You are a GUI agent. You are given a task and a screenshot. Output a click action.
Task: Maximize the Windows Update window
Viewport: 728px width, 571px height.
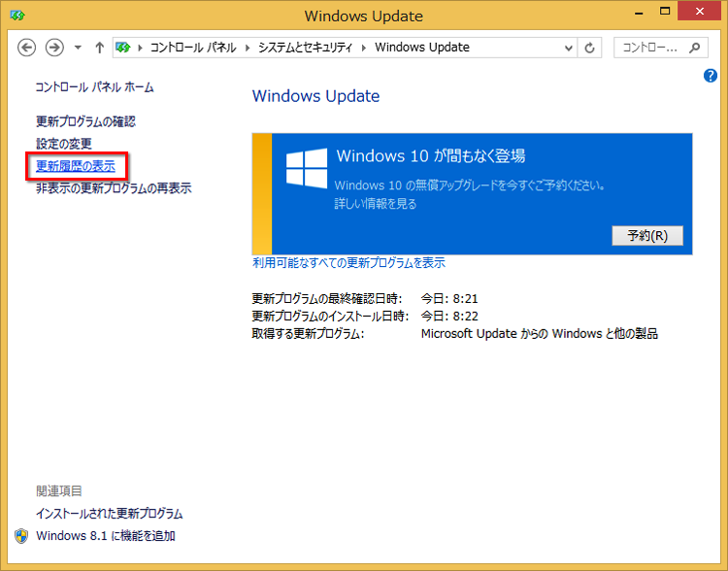click(665, 11)
